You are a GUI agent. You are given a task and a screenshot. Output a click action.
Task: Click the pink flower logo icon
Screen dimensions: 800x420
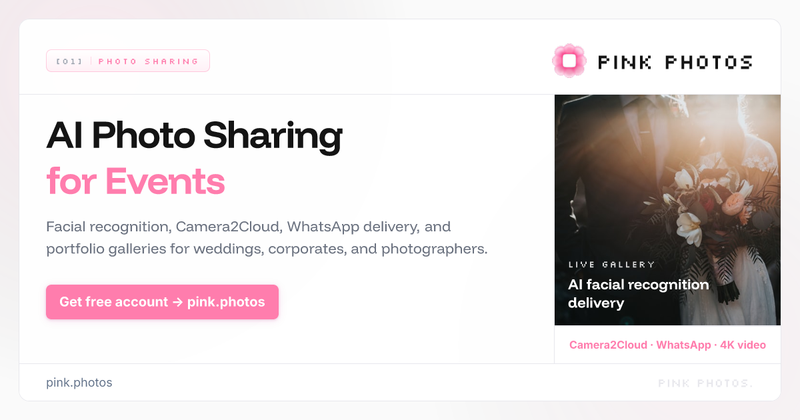569,61
